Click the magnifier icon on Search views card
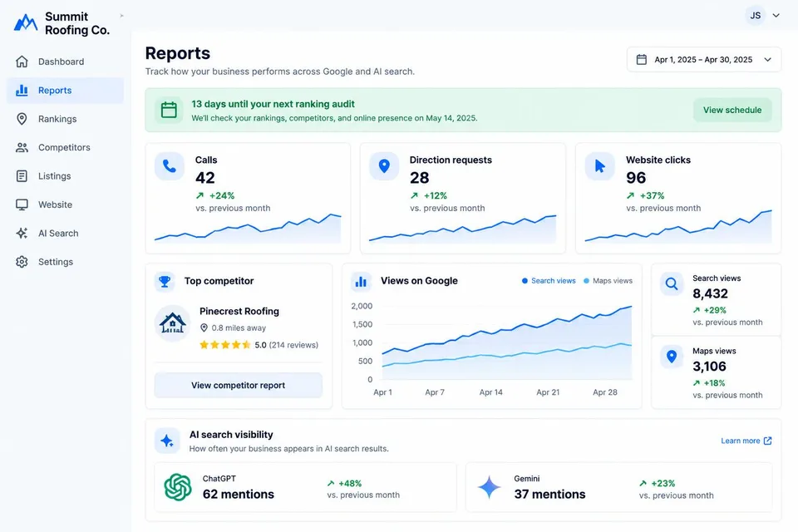Image resolution: width=798 pixels, height=532 pixels. coord(672,284)
